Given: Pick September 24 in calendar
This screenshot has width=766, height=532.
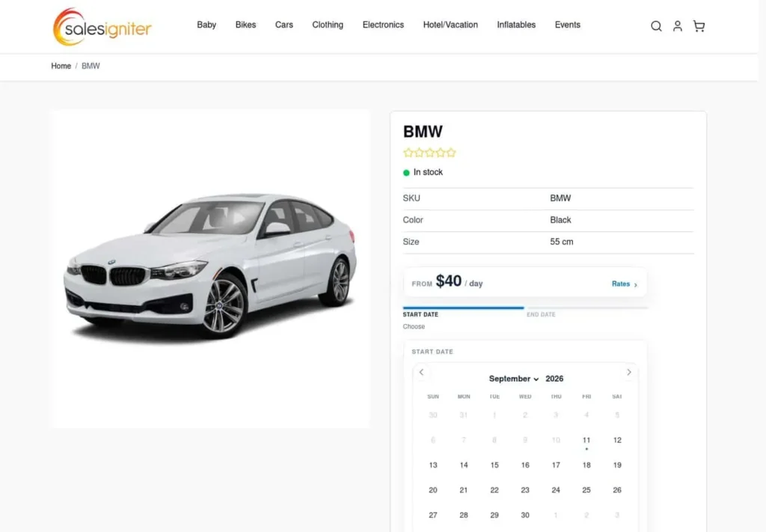Looking at the screenshot, I should [556, 490].
